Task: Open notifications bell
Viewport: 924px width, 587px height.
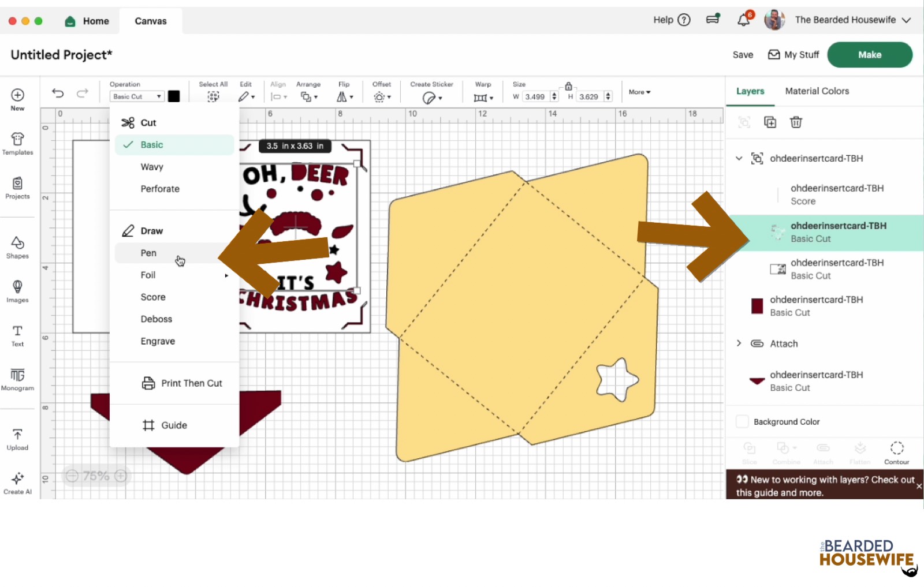Action: (x=743, y=20)
